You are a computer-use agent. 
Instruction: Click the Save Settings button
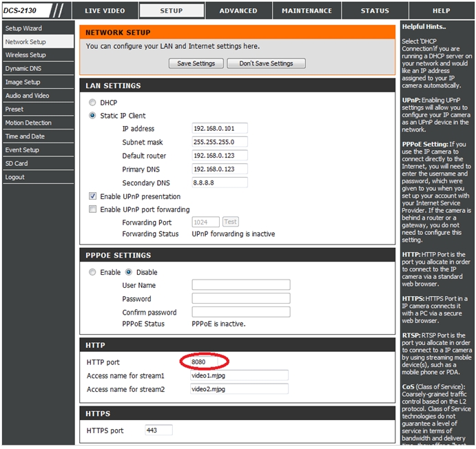[196, 63]
